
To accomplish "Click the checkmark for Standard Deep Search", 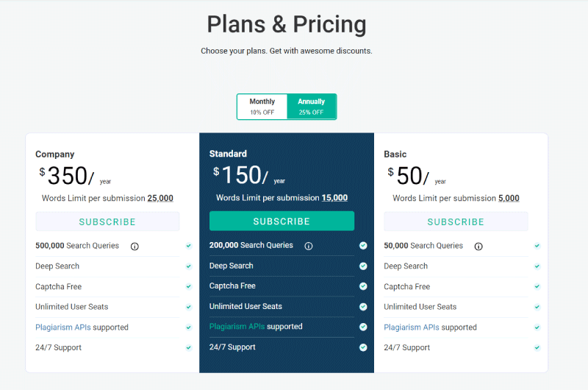I will (363, 266).
